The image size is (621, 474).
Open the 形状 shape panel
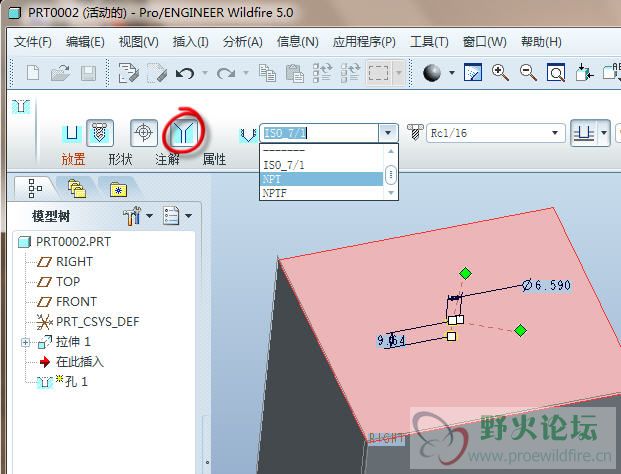(120, 159)
